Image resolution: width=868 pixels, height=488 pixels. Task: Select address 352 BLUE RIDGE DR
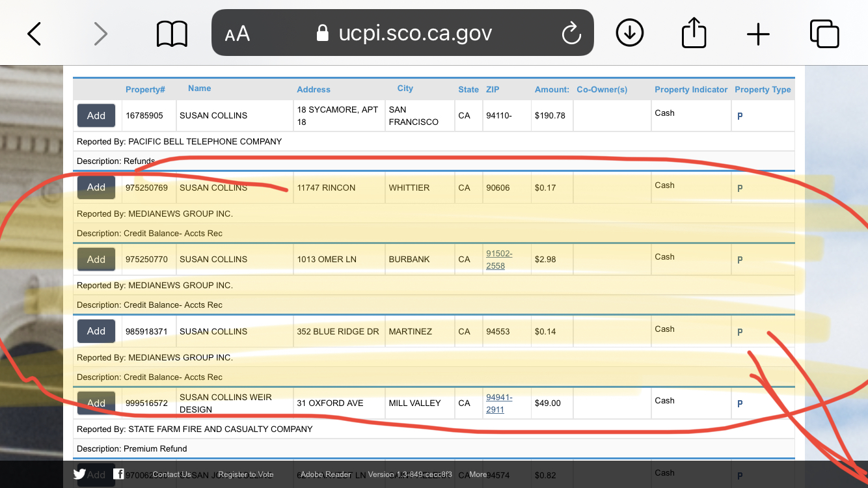click(338, 331)
